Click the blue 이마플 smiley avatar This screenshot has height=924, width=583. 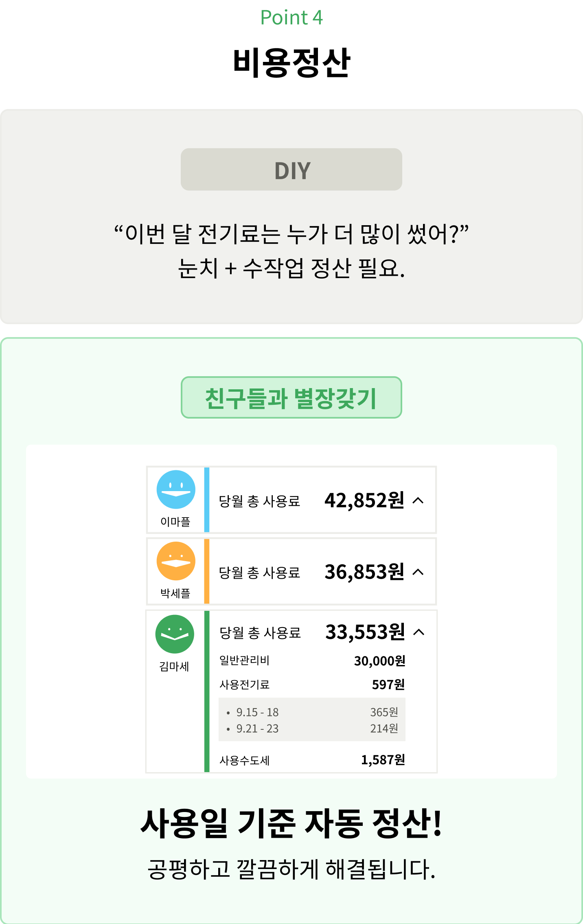tap(176, 489)
